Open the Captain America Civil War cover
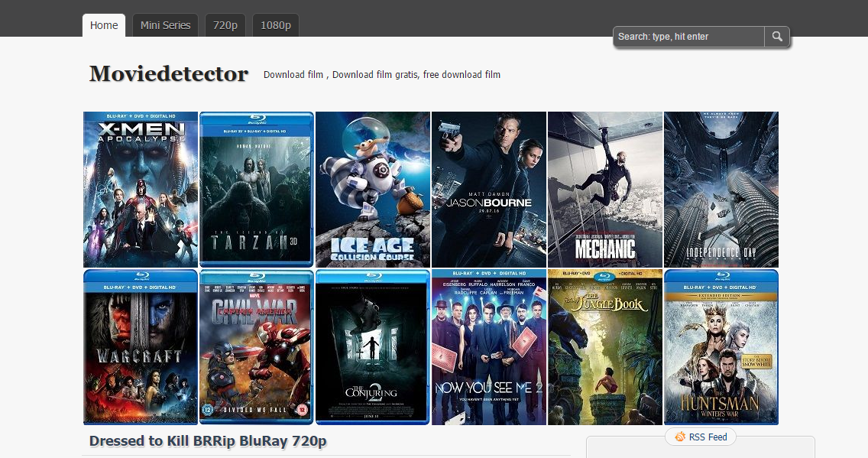This screenshot has width=868, height=458. click(257, 347)
